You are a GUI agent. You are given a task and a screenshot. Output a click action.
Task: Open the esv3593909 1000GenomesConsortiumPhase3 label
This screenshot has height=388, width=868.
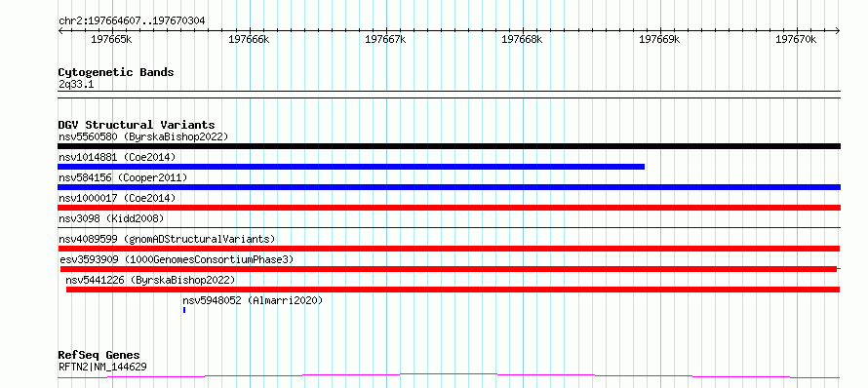tap(177, 259)
